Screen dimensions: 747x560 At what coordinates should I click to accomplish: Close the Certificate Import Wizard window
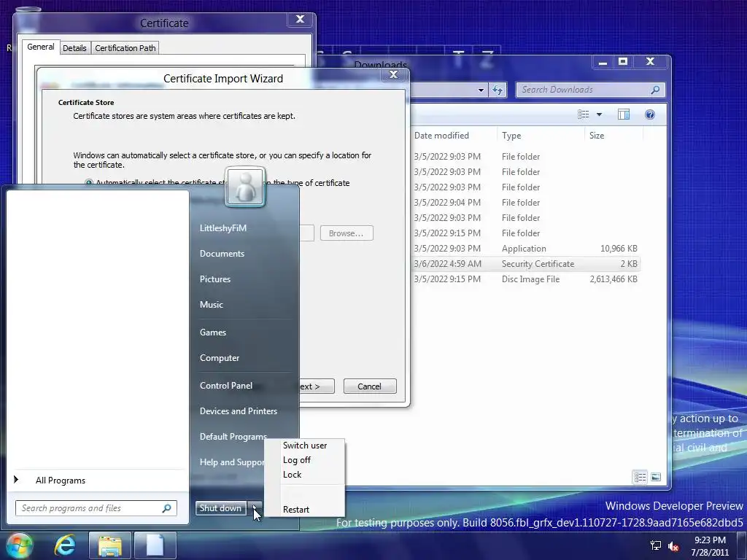tap(393, 74)
